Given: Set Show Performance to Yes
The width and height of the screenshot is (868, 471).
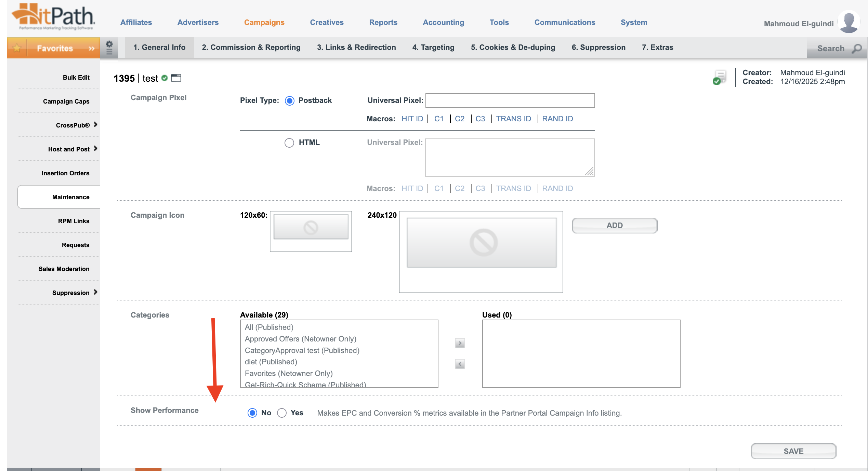Looking at the screenshot, I should point(282,413).
